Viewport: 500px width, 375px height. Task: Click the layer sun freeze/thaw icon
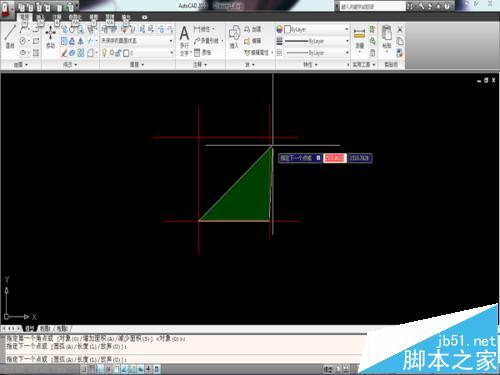point(112,53)
